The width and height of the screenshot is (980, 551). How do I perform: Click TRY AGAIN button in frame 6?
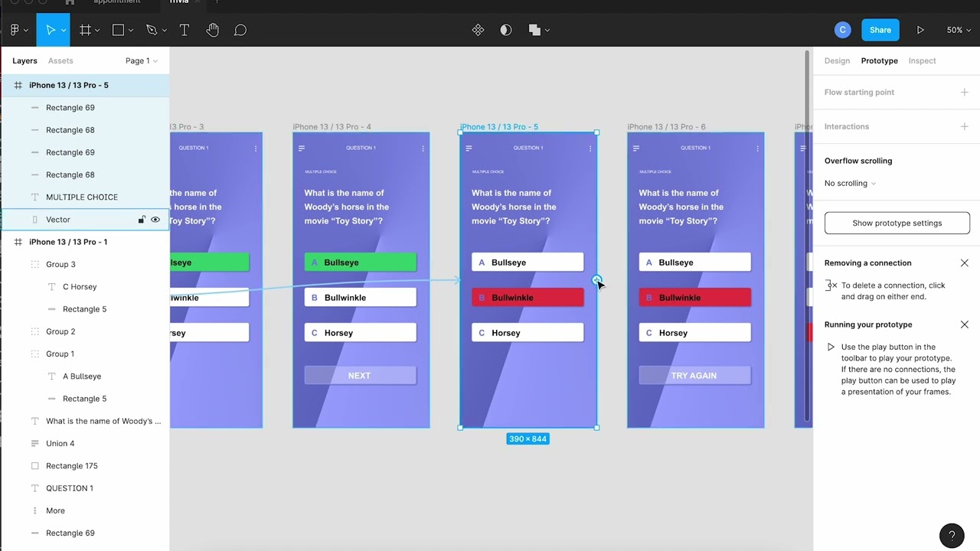pos(694,375)
